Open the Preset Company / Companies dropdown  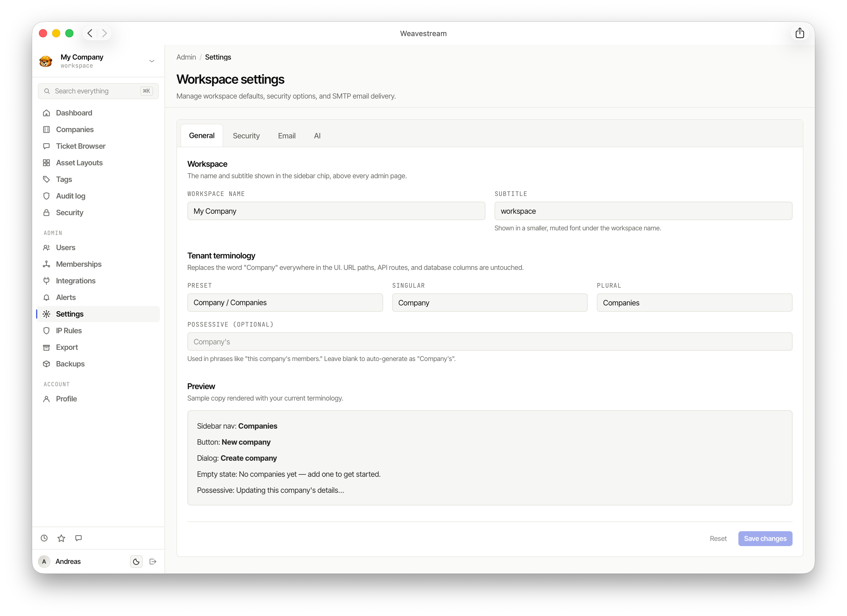285,302
